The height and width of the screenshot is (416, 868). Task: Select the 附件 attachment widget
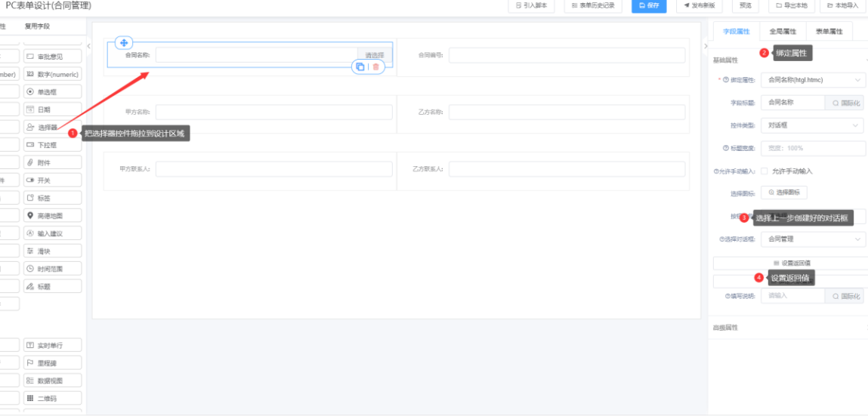[x=53, y=162]
